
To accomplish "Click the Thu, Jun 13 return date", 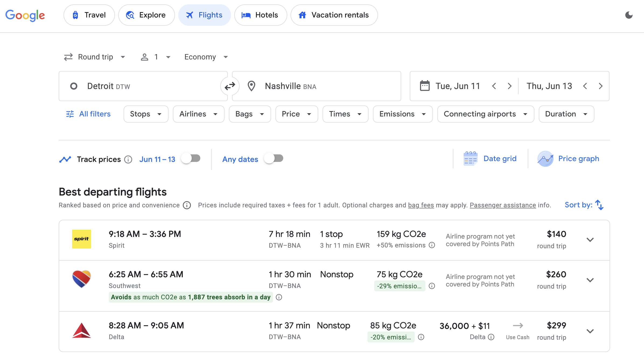I will pyautogui.click(x=549, y=86).
